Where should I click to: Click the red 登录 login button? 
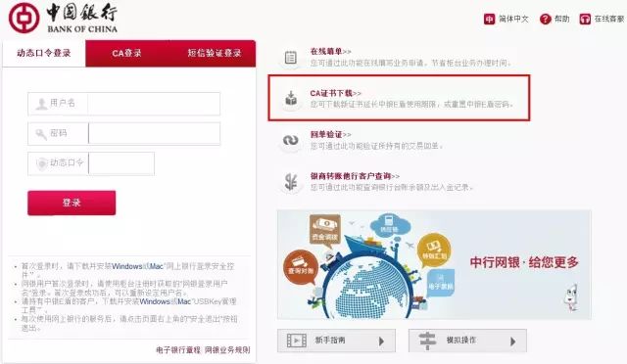point(72,203)
